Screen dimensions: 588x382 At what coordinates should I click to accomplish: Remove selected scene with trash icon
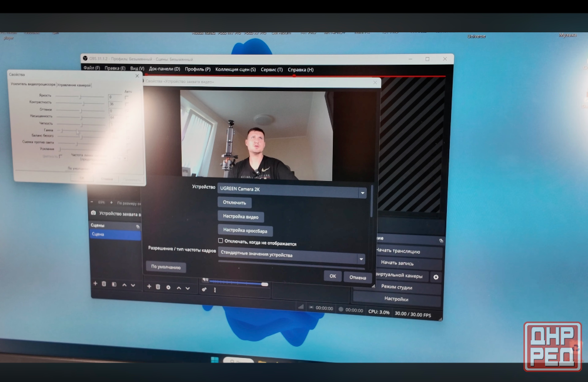(104, 284)
